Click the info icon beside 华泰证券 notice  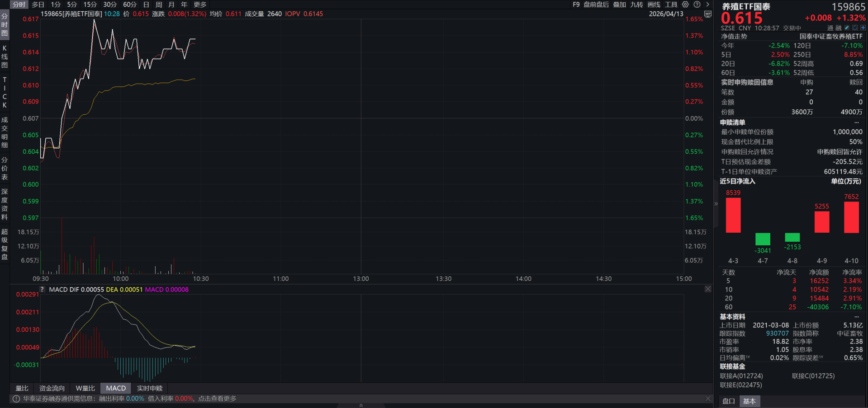tap(16, 399)
